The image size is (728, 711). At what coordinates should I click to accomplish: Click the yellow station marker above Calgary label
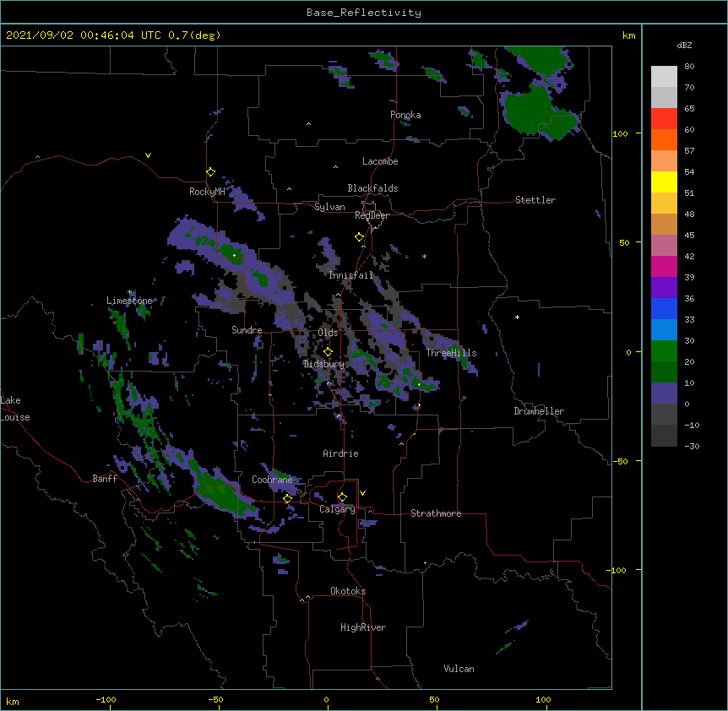coord(342,497)
